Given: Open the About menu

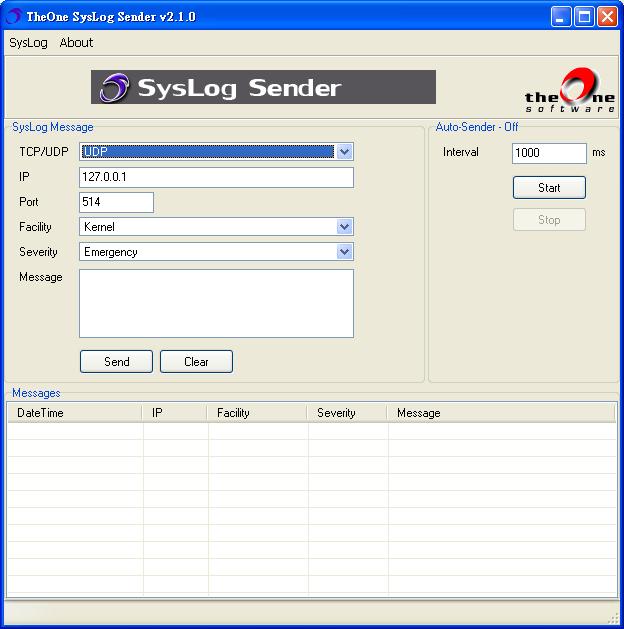Looking at the screenshot, I should tap(76, 43).
